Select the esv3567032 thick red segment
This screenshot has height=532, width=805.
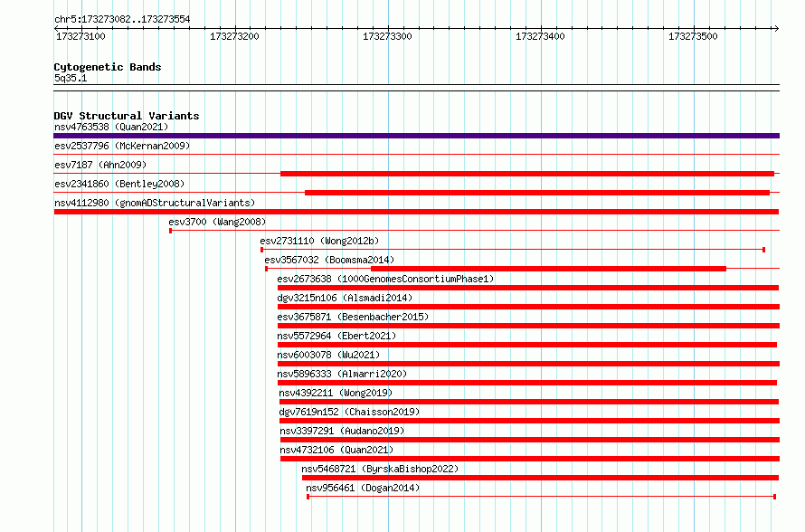tap(548, 269)
